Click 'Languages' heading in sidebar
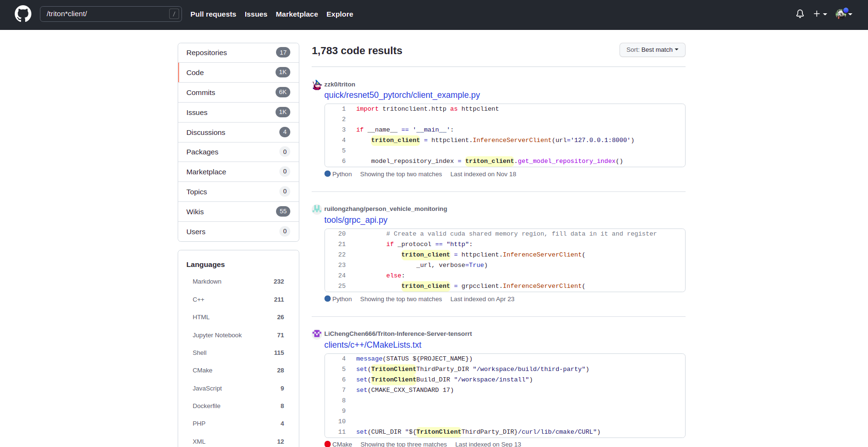This screenshot has width=868, height=447. (x=205, y=265)
